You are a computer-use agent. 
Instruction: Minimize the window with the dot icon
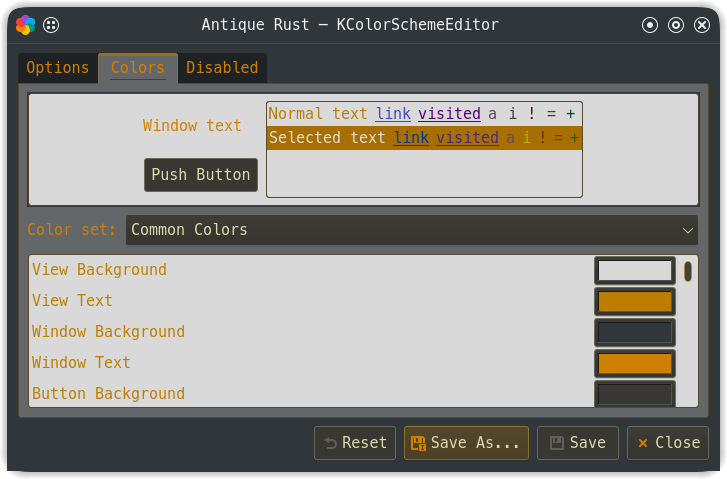tap(650, 25)
